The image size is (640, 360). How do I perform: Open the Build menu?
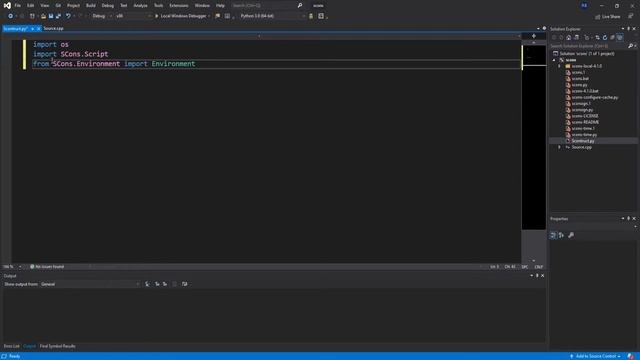click(91, 6)
